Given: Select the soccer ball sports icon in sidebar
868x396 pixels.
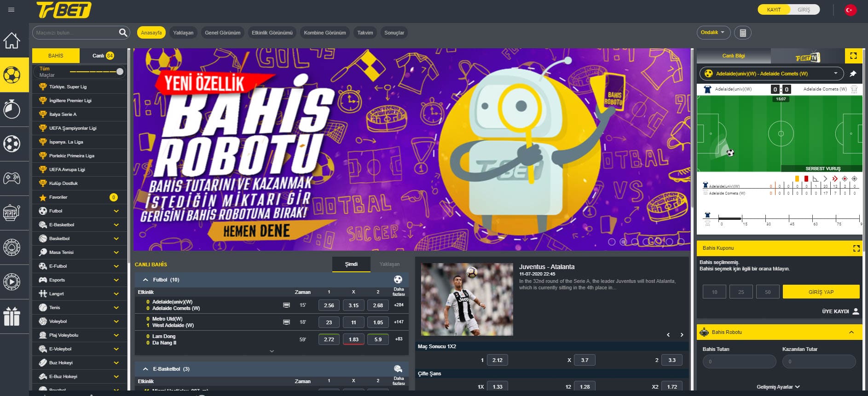Looking at the screenshot, I should pos(12,75).
